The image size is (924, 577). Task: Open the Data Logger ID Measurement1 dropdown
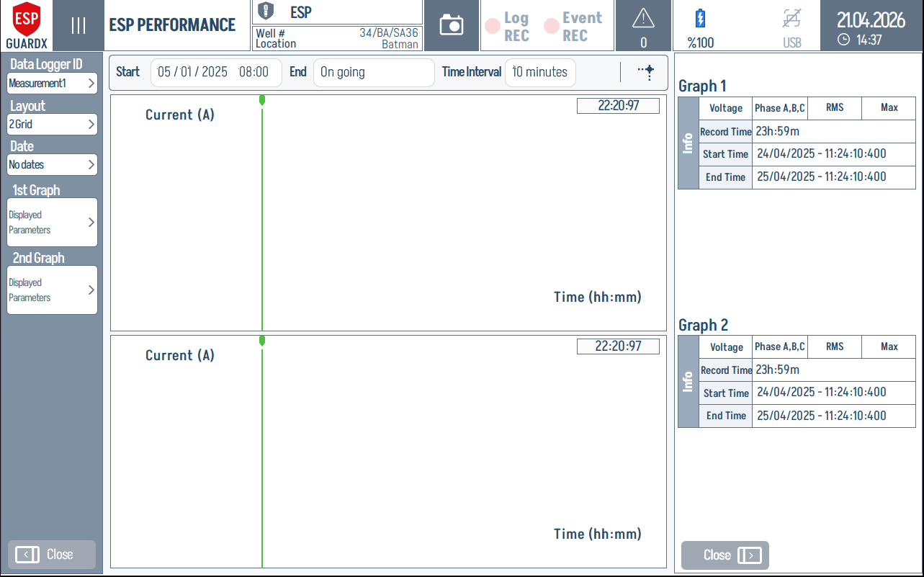[51, 83]
